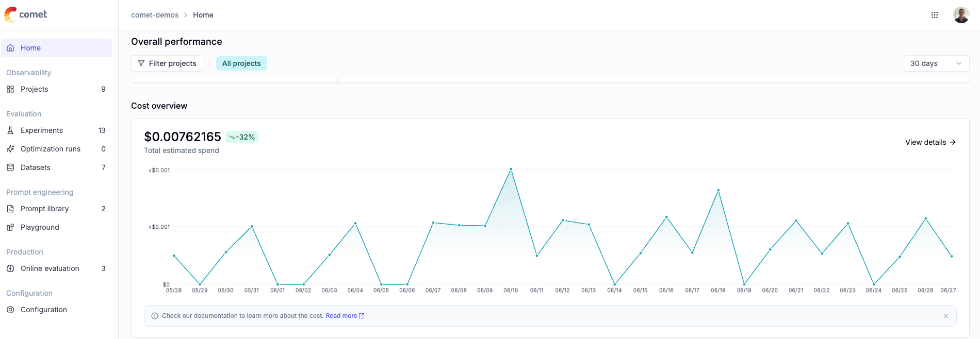Click the 06/10 peak data point
980x339 pixels.
click(511, 169)
